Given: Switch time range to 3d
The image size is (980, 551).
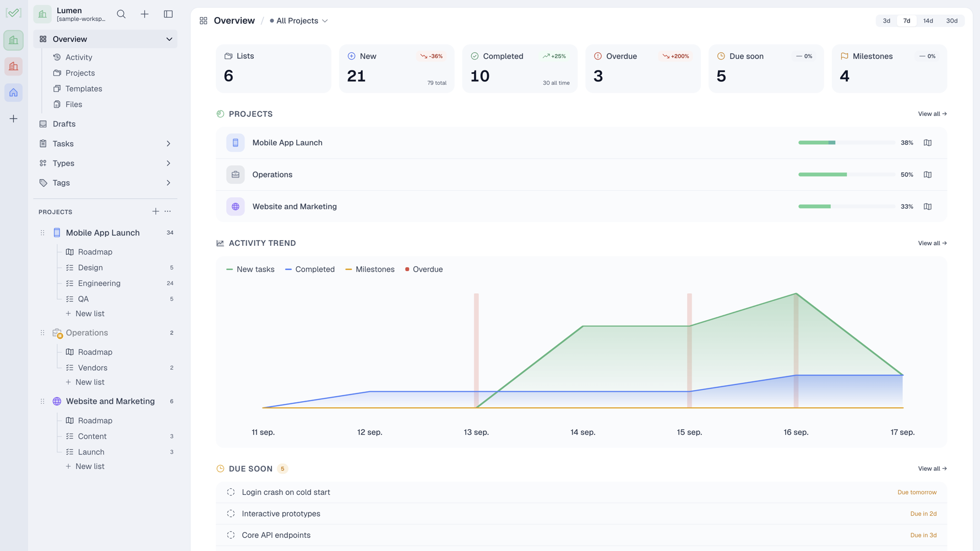Looking at the screenshot, I should 886,21.
